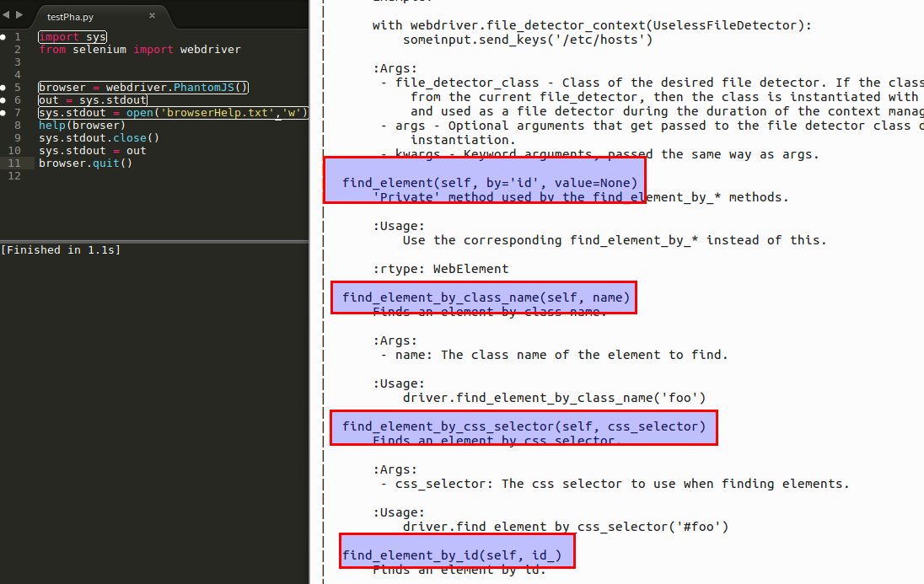
Task: Click "someinput.send_keys('/etc/hosts')" line
Action: (528, 40)
